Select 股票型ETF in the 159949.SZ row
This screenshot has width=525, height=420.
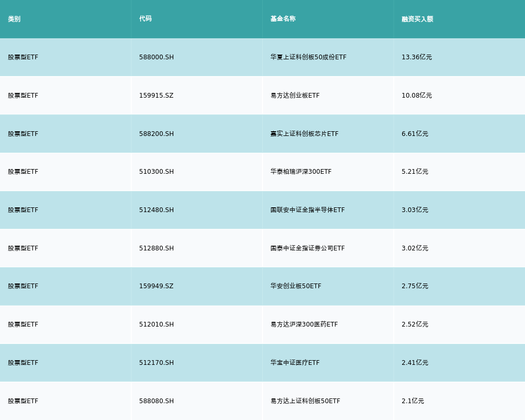23,286
